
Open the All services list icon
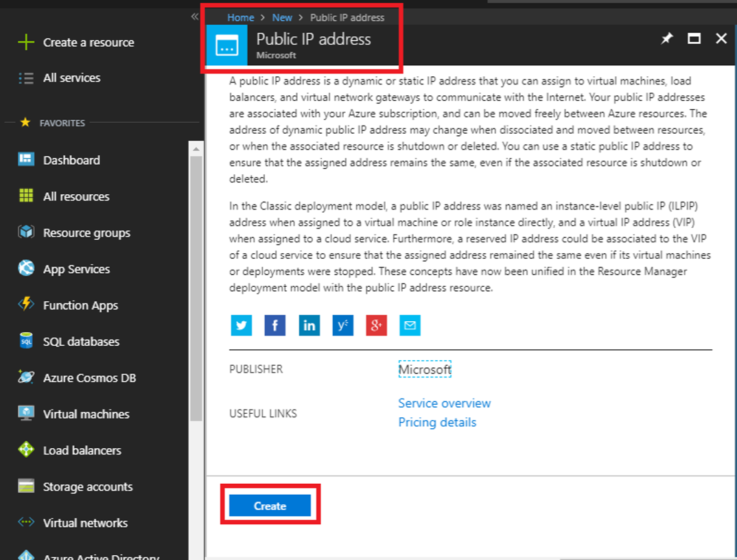tap(26, 78)
